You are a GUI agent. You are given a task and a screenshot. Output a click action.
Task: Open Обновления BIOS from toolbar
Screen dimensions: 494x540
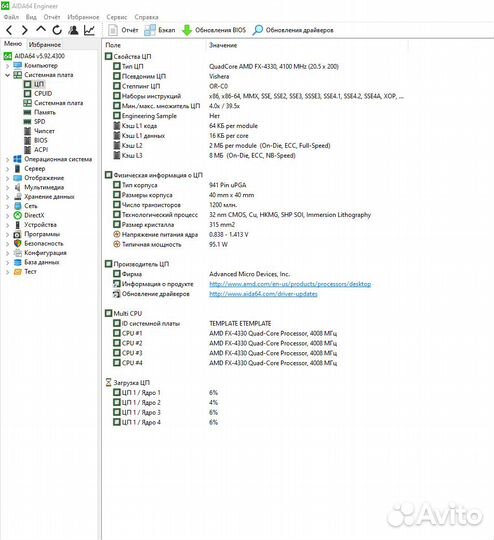(x=214, y=30)
